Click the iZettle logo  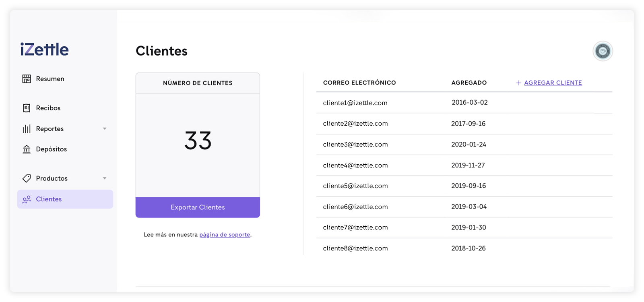(45, 50)
